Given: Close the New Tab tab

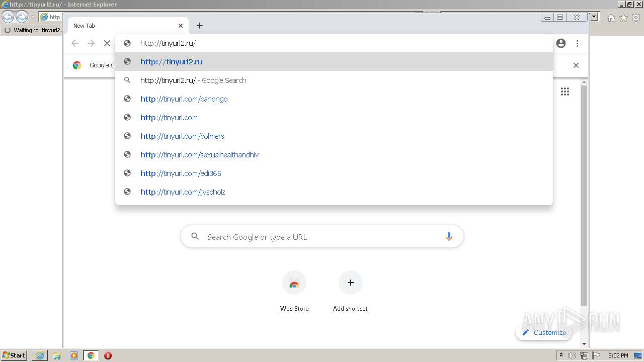Looking at the screenshot, I should [x=181, y=26].
